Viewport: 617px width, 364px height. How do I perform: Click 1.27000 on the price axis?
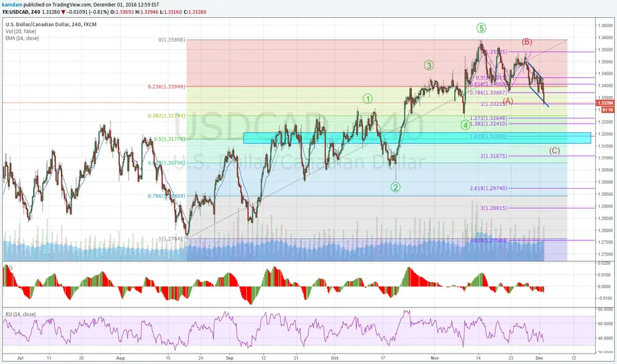coord(605,254)
